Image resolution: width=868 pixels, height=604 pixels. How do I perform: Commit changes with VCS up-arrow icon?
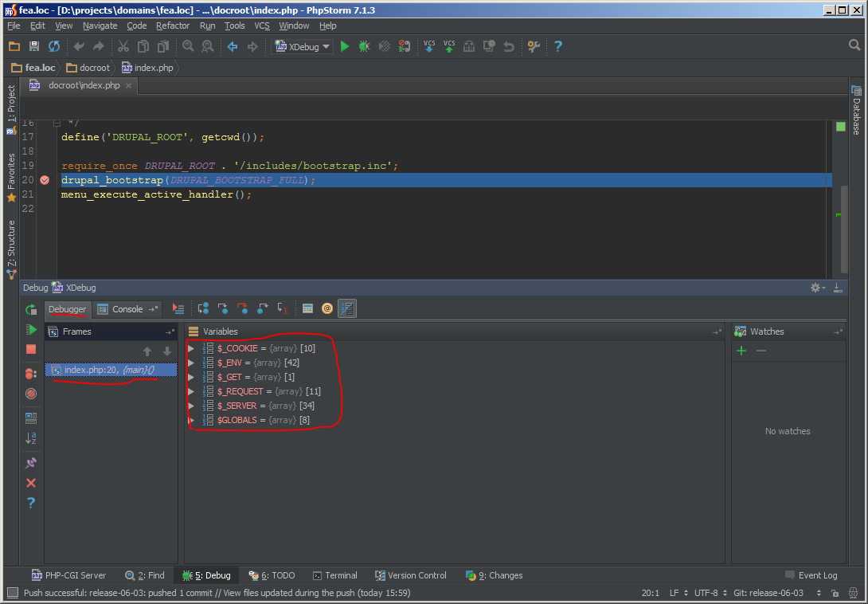click(449, 46)
